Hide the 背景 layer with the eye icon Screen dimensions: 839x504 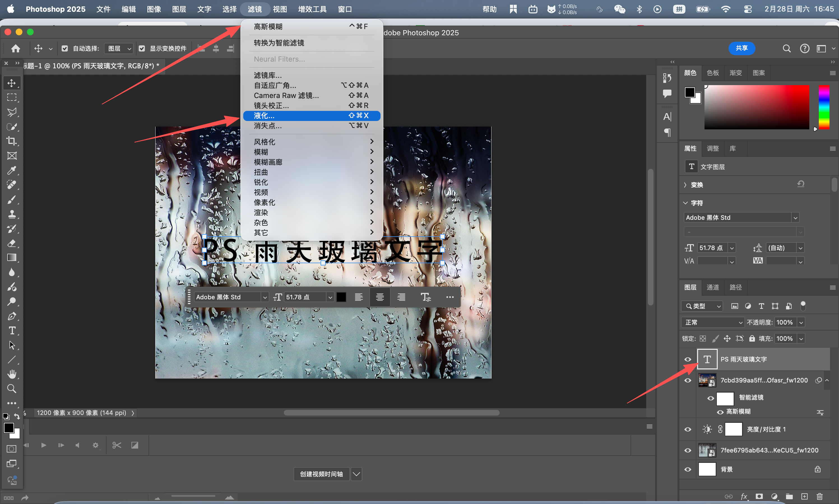688,469
